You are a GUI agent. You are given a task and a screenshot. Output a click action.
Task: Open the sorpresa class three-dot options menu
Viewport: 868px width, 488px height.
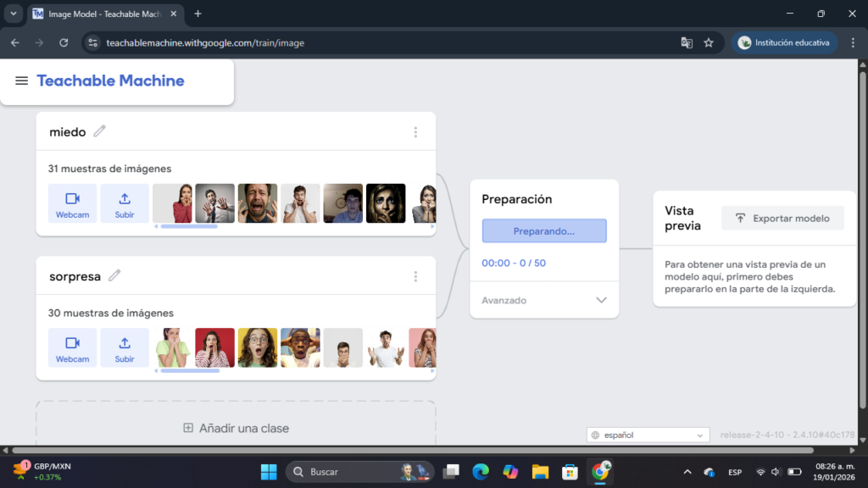415,276
